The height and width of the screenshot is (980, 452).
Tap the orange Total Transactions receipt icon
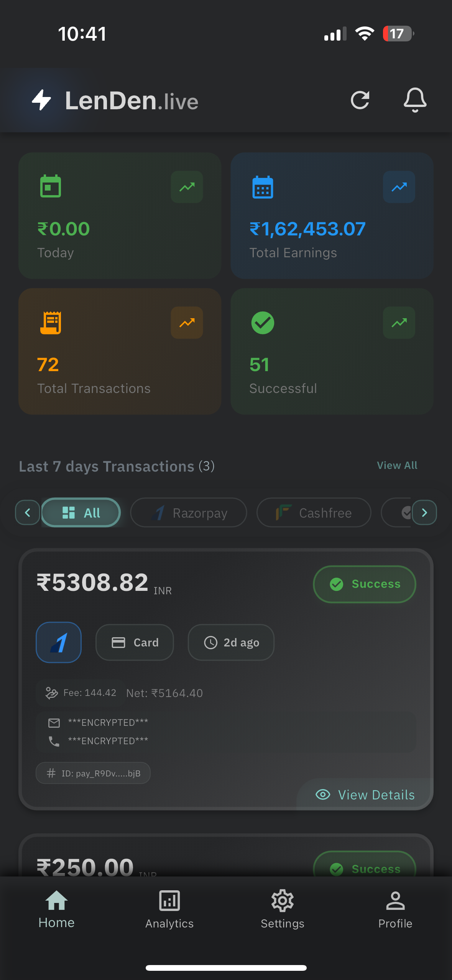[51, 323]
